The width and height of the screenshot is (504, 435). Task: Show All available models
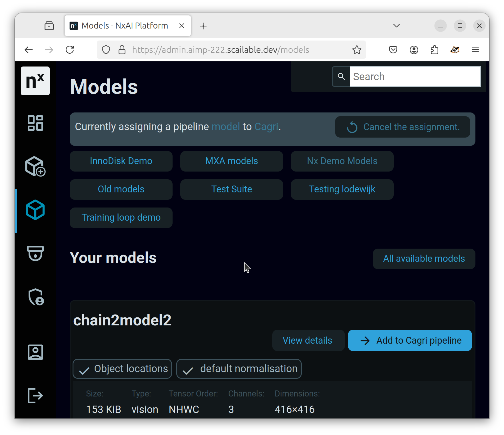(424, 259)
